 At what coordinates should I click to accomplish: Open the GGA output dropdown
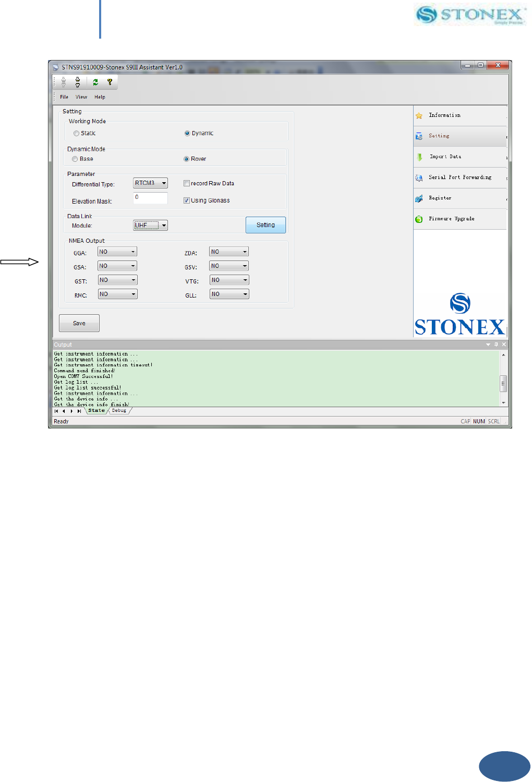pos(117,252)
